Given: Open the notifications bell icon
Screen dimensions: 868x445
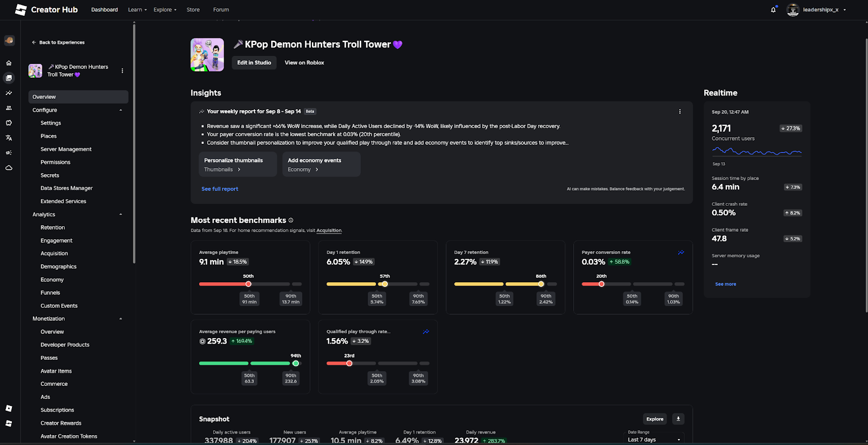Looking at the screenshot, I should point(774,9).
